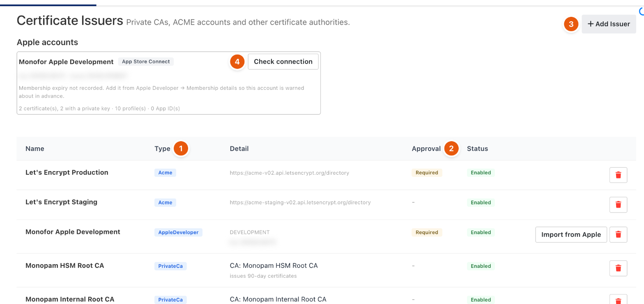Click the acme-staging-v02 directory URL
The image size is (644, 304).
click(x=300, y=202)
